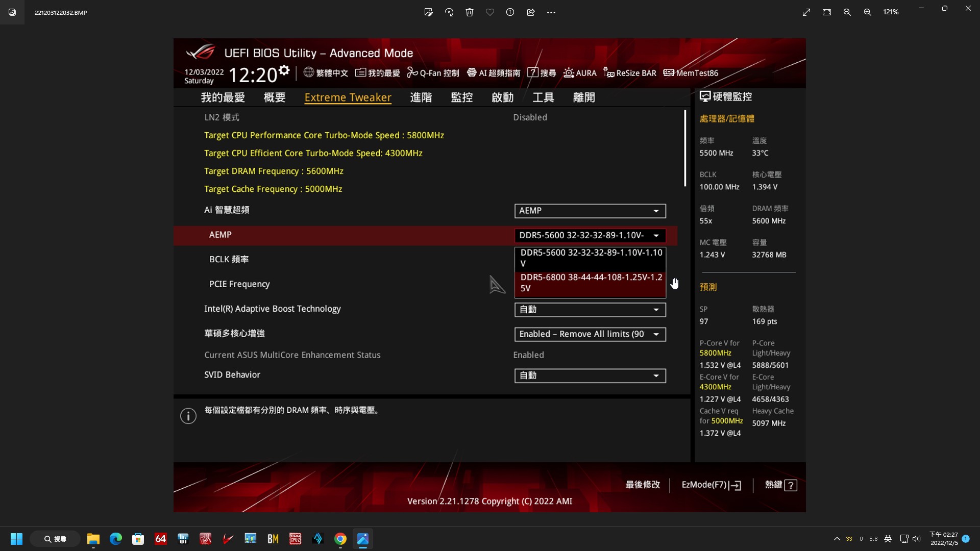980x551 pixels.
Task: Switch to the 啟動 tab
Action: click(x=503, y=97)
